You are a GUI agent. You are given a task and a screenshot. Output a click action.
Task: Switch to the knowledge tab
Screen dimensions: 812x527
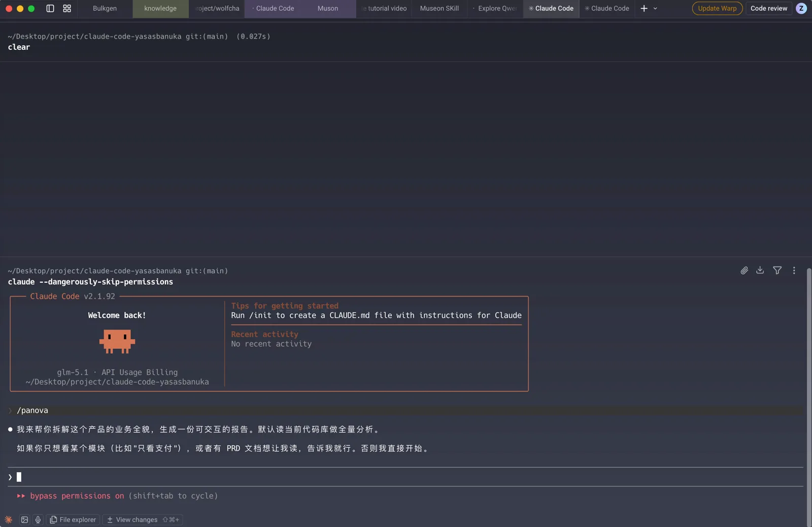point(160,8)
